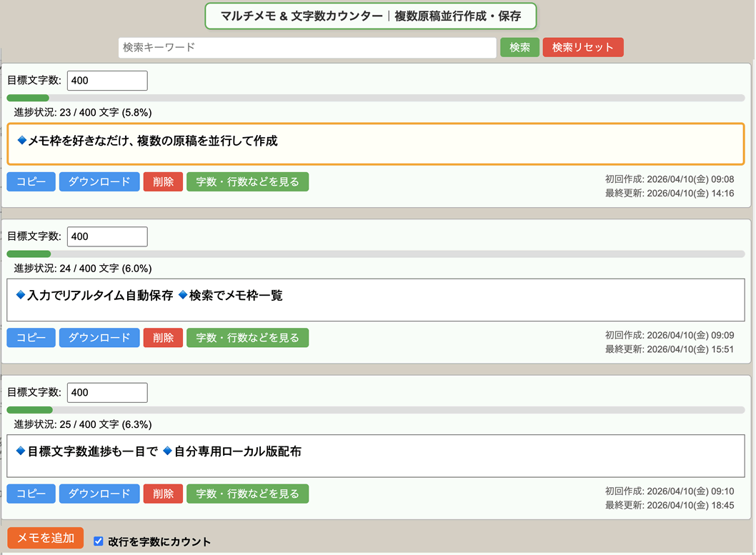Download the memo created at 09:10
This screenshot has width=756, height=555.
click(99, 494)
